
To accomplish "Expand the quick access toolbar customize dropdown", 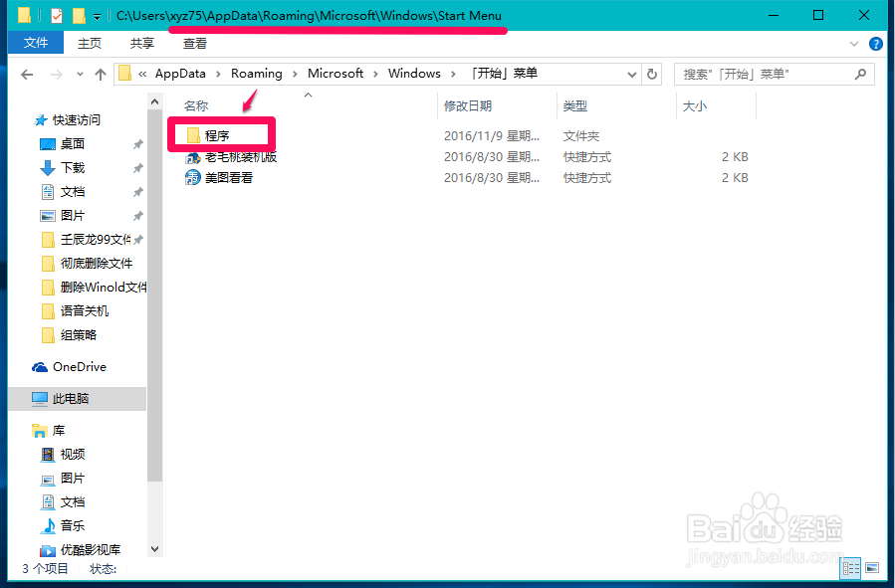I will tap(97, 15).
